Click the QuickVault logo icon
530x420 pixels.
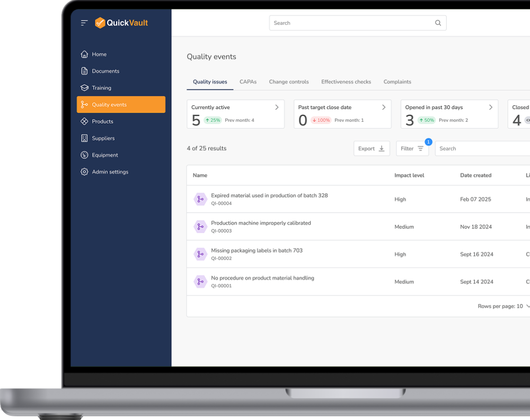click(100, 23)
